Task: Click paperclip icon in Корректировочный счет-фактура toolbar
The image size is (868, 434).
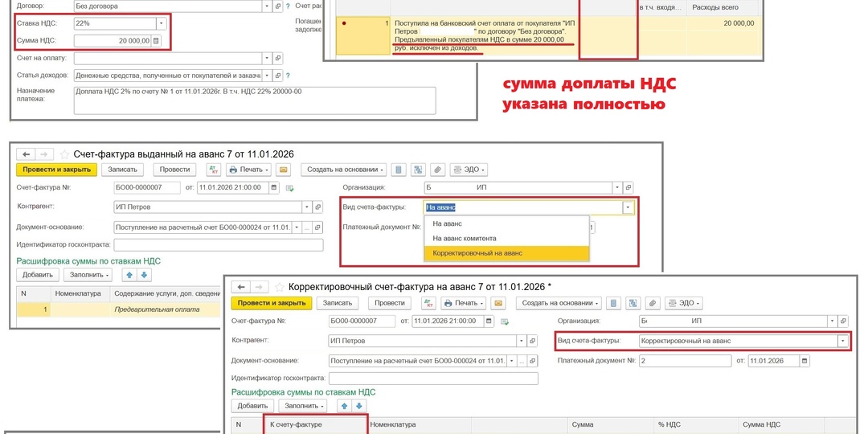Action: point(653,303)
